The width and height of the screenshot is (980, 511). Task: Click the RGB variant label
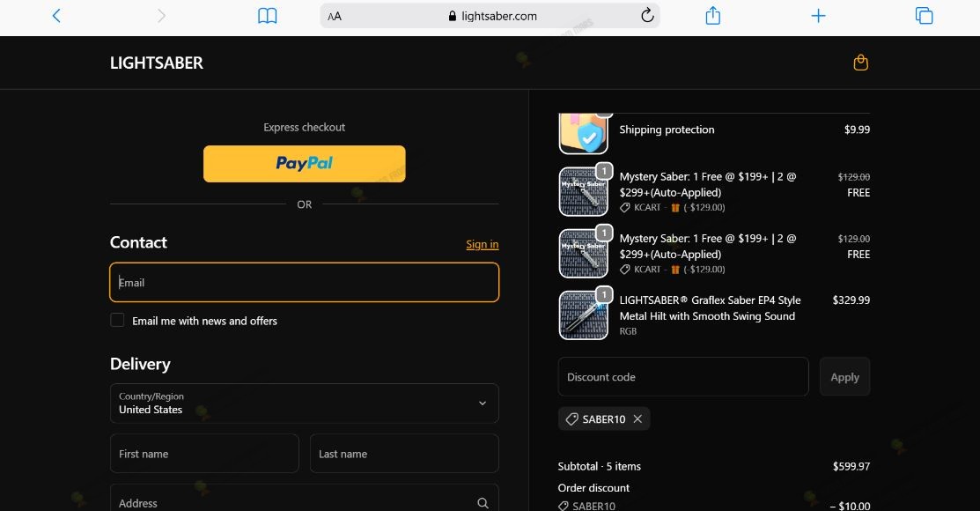628,331
